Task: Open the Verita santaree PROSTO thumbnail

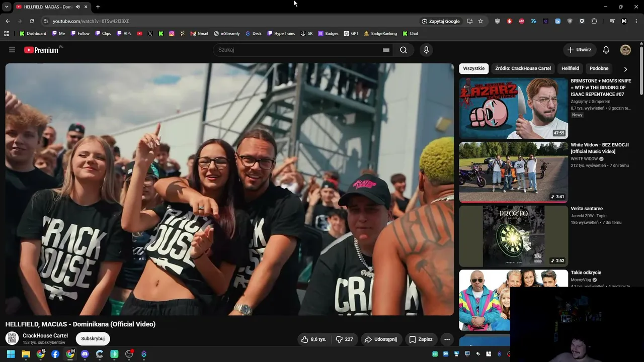Action: pyautogui.click(x=513, y=236)
